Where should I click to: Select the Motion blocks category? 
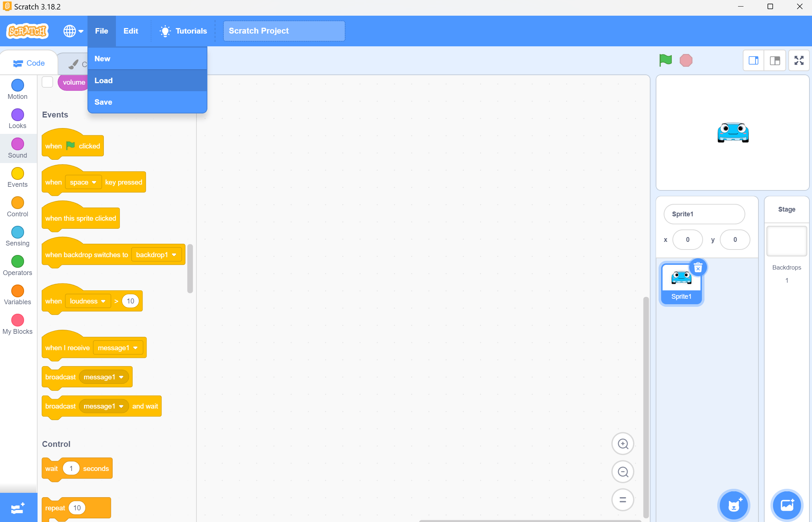[x=17, y=89]
